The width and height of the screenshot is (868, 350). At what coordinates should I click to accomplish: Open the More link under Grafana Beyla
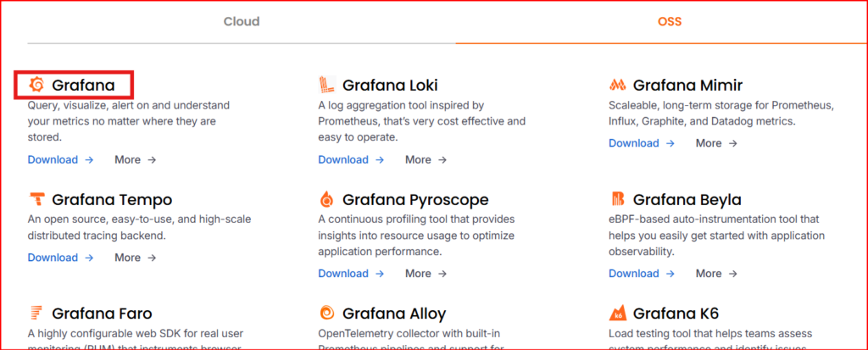(x=716, y=274)
